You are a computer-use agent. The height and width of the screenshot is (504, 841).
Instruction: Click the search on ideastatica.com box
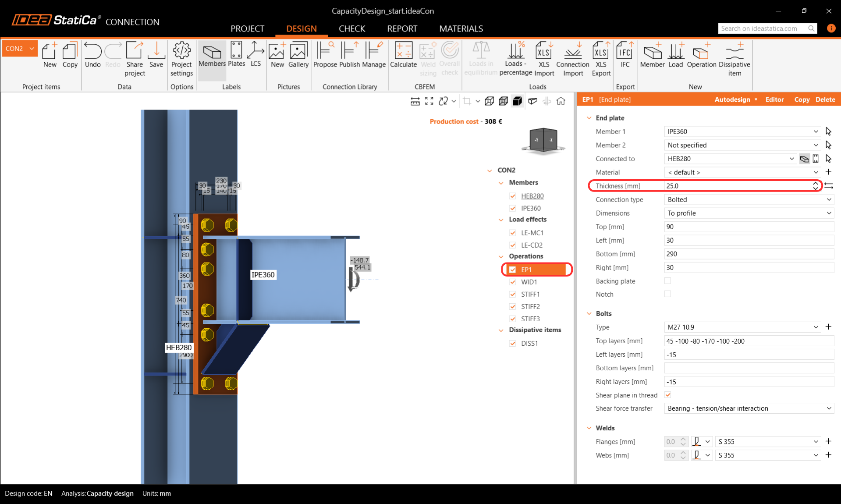[x=768, y=28]
